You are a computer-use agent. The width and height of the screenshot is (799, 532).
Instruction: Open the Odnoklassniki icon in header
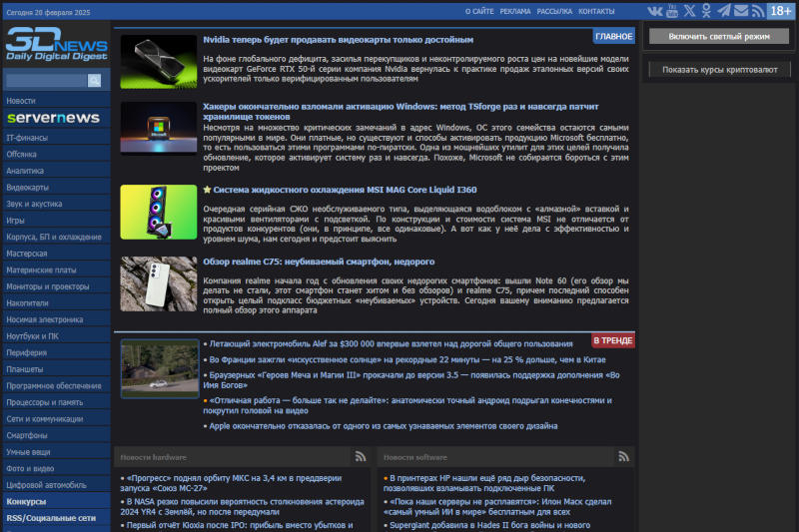pyautogui.click(x=706, y=11)
